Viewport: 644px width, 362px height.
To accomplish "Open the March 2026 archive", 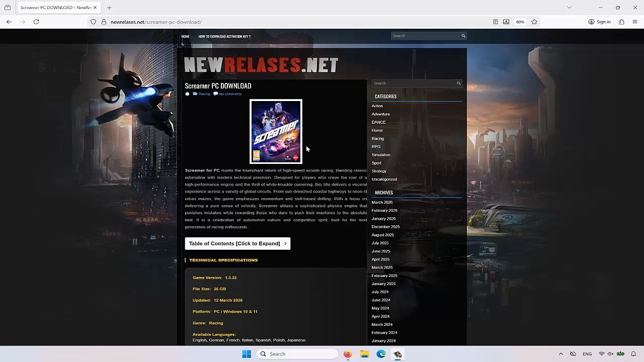I will point(382,202).
